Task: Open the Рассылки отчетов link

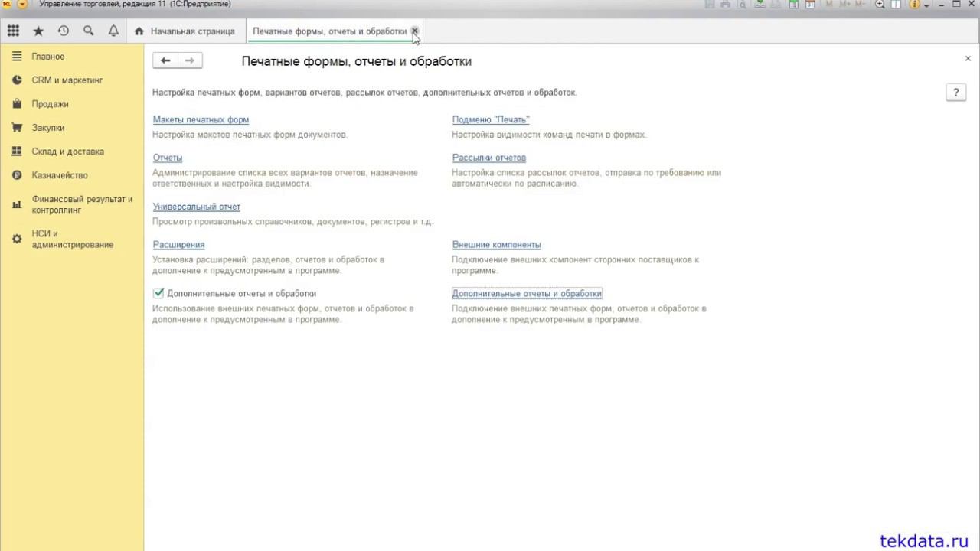Action: point(489,158)
